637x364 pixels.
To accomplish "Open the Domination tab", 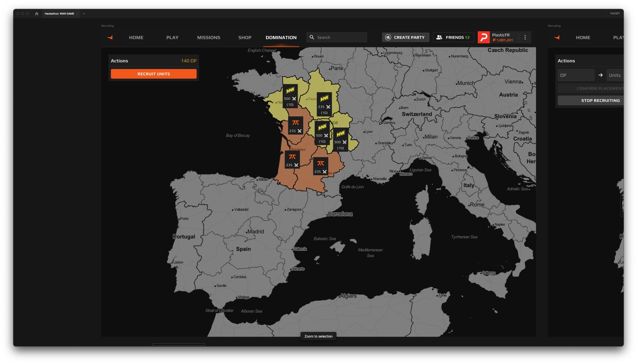I will point(281,37).
